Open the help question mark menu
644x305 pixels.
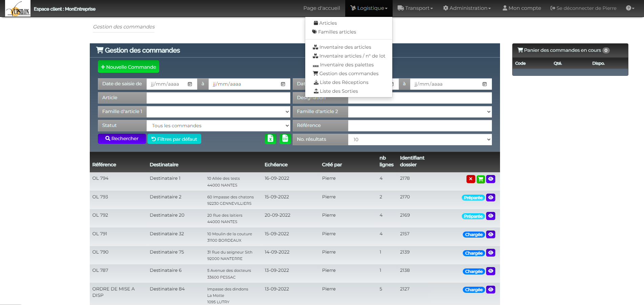click(x=630, y=8)
